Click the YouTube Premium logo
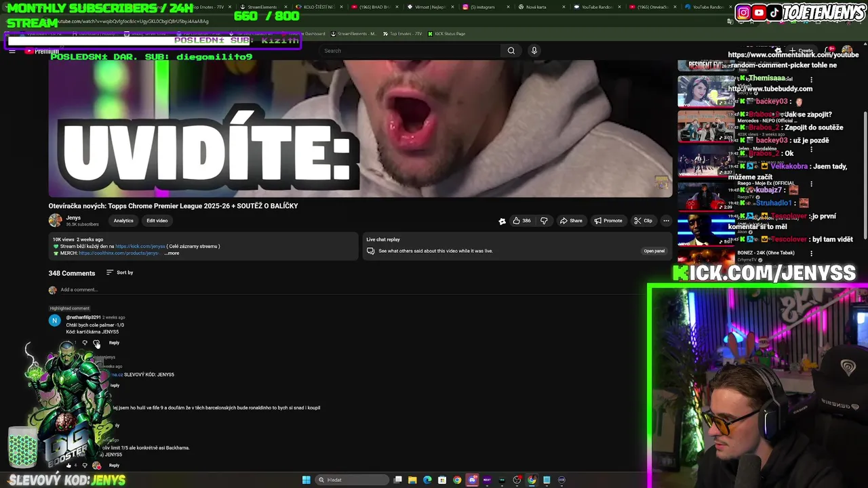 point(42,51)
